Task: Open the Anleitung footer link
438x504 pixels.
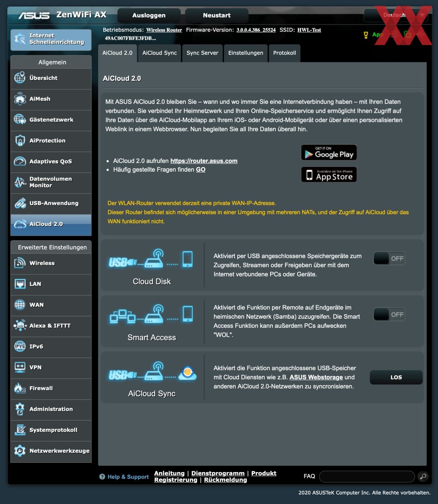Action: click(x=169, y=473)
